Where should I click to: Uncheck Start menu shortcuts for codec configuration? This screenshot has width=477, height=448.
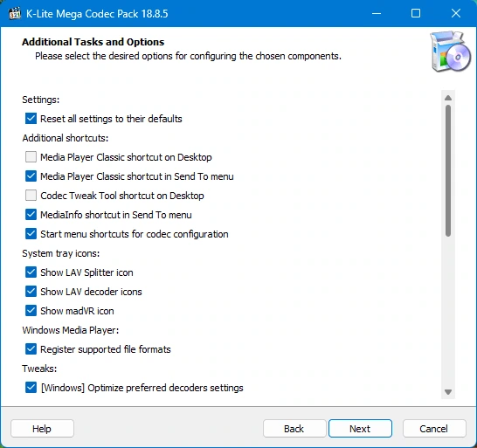pyautogui.click(x=31, y=234)
